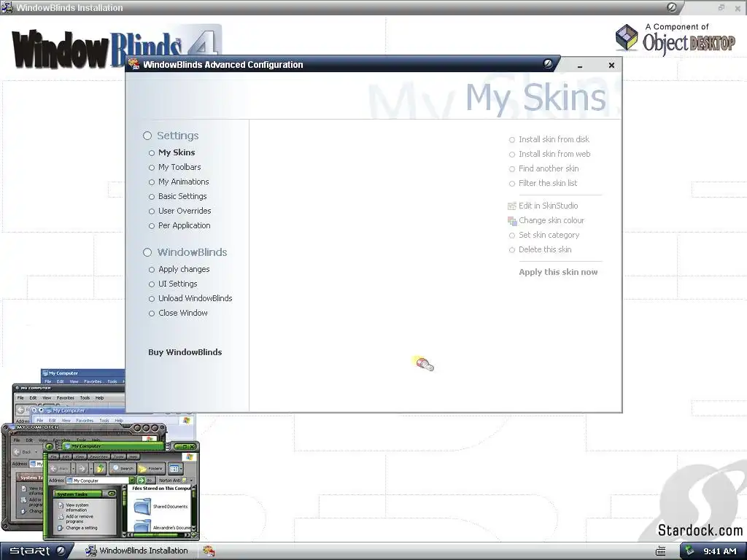Click bullet beside My Animations
747x560 pixels.
152,182
